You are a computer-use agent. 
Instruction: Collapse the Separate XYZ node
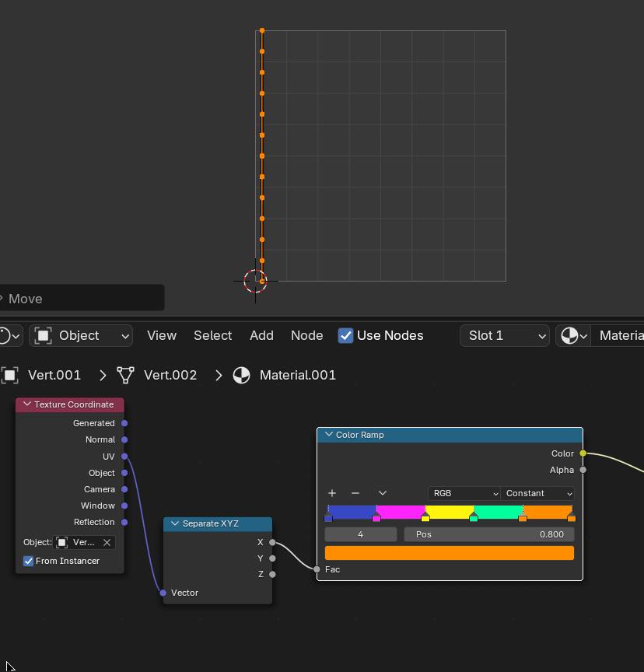(175, 523)
